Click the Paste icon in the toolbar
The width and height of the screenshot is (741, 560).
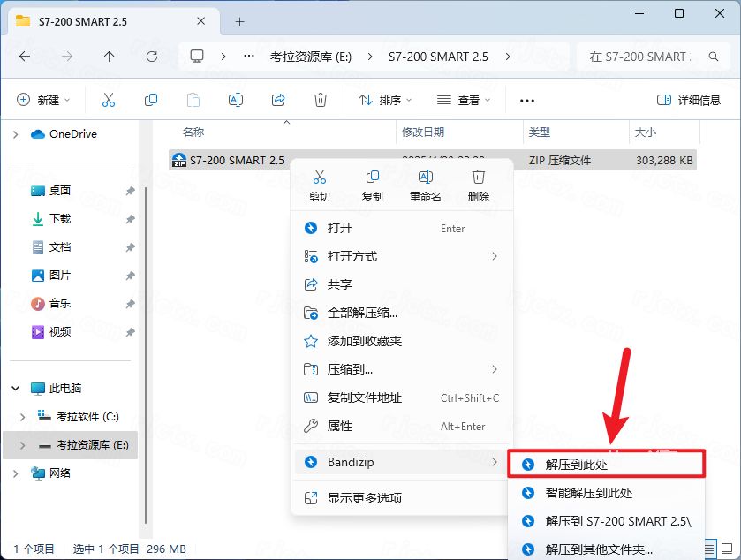tap(193, 99)
